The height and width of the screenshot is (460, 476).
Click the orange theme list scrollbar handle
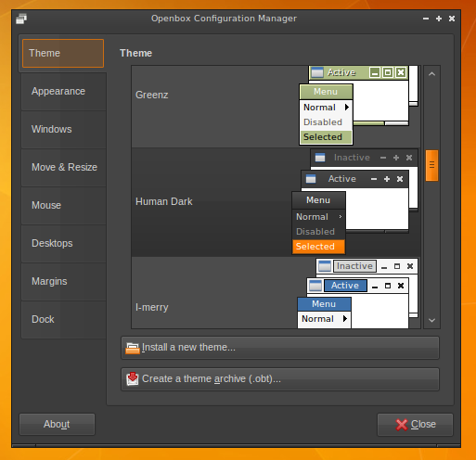point(431,165)
